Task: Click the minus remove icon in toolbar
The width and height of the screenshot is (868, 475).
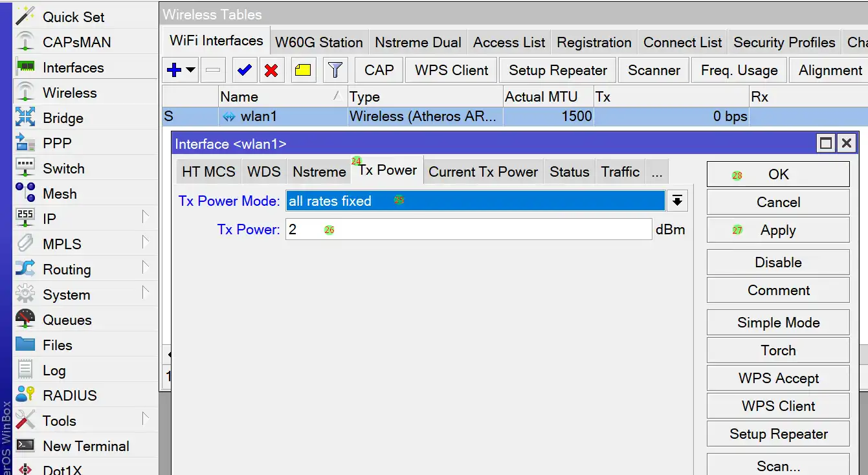Action: coord(213,70)
